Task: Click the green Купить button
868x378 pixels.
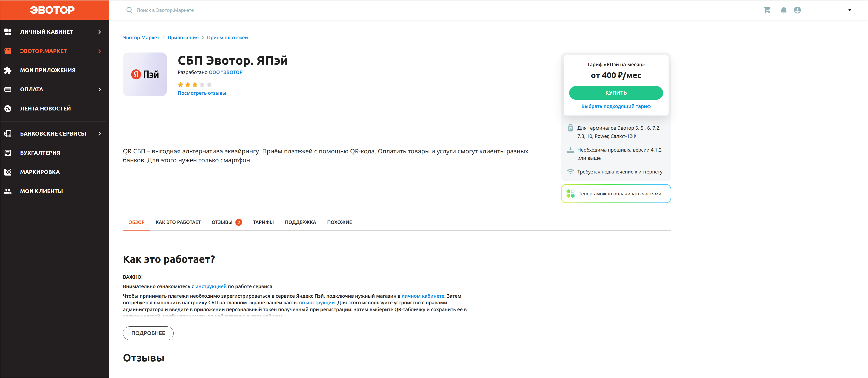Action: click(x=616, y=93)
